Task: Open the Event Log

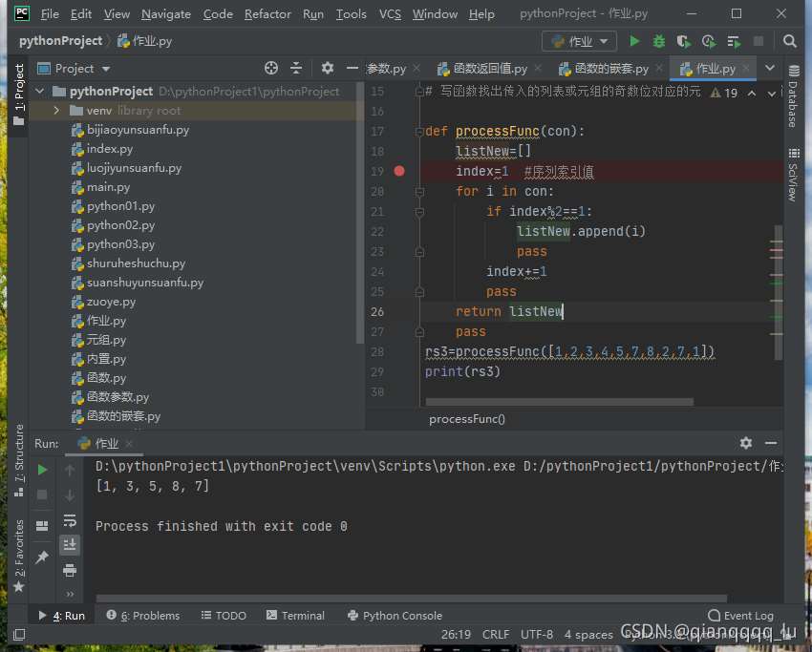Action: tap(740, 616)
